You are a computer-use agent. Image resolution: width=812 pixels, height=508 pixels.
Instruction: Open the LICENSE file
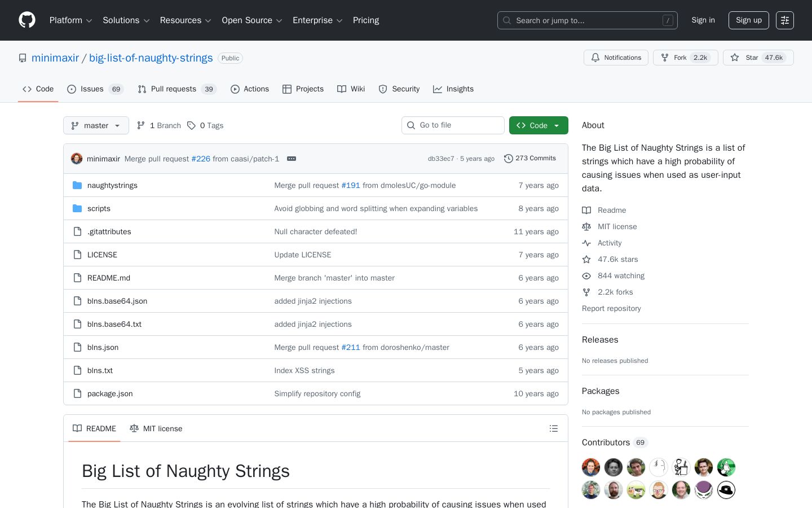point(102,255)
